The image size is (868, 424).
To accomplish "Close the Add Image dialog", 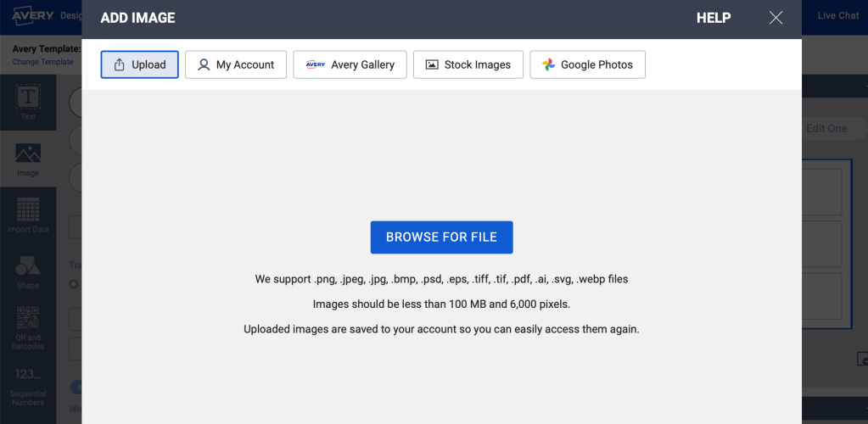I will 776,18.
